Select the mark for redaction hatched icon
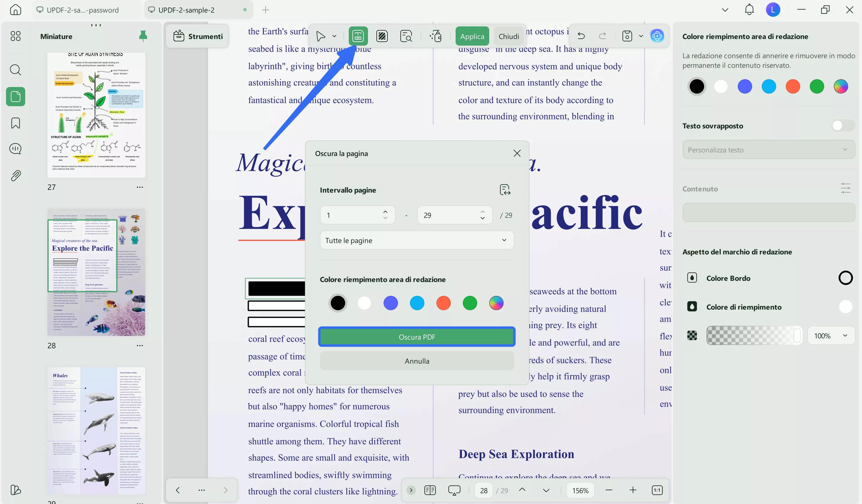862x504 pixels. click(x=382, y=36)
